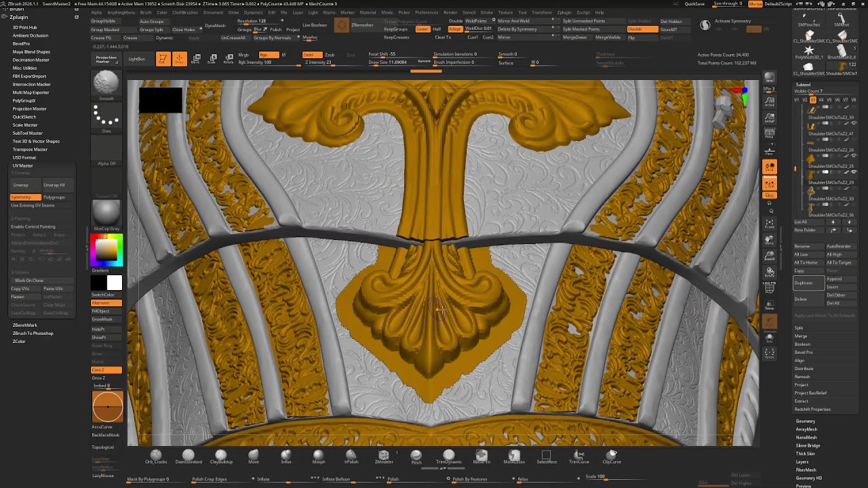Image resolution: width=868 pixels, height=488 pixels.
Task: Select the hPolish brush
Action: pos(351,456)
